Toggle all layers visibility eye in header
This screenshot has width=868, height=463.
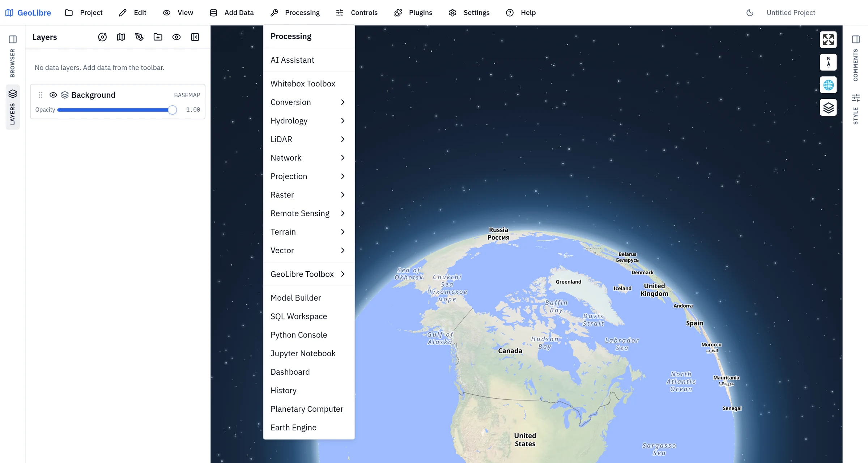pos(176,37)
